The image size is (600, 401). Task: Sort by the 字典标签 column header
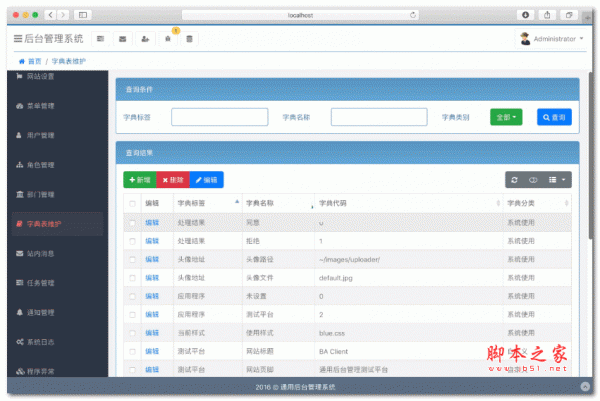[x=208, y=203]
